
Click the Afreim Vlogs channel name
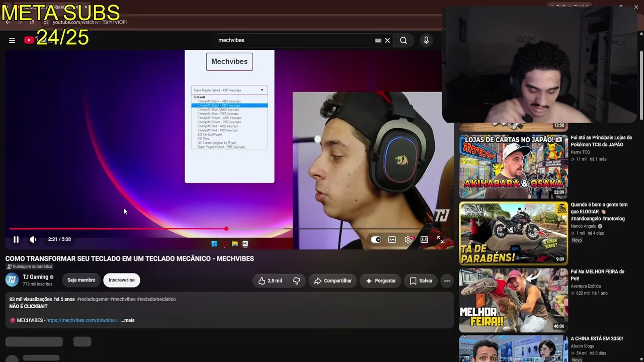583,346
